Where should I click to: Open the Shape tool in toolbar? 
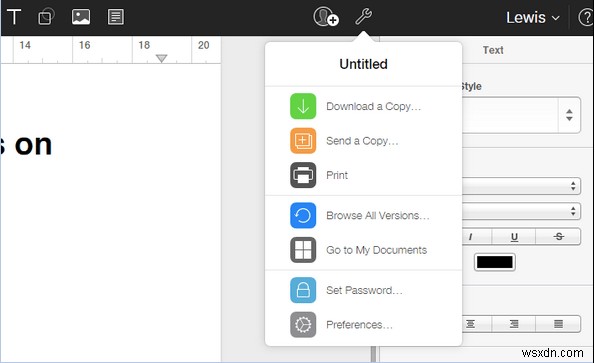coord(46,17)
